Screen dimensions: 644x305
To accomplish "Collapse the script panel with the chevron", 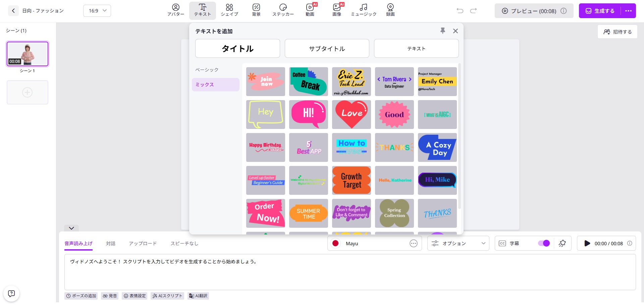I will tap(71, 228).
